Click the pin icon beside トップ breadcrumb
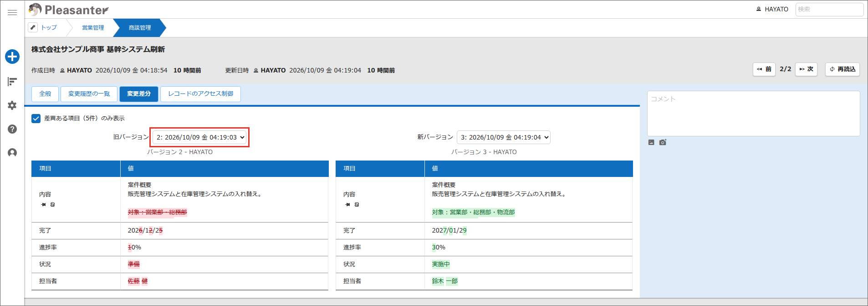 (33, 27)
